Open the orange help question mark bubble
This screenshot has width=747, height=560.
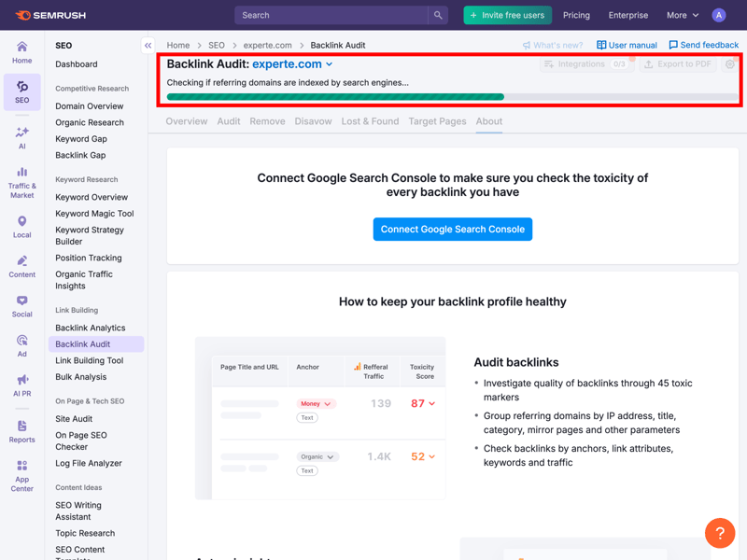click(720, 533)
